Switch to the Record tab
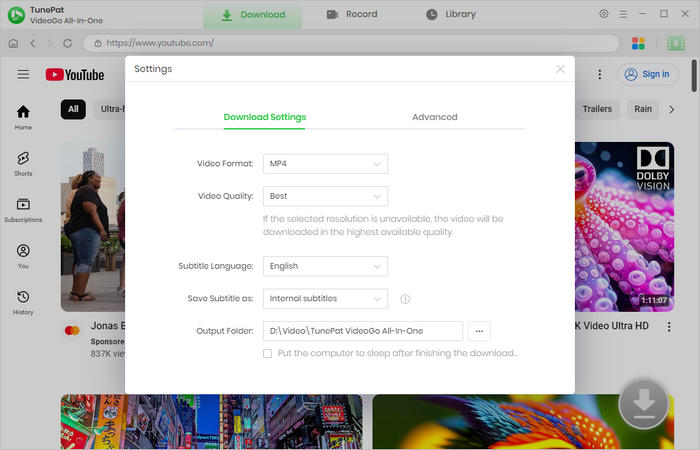This screenshot has width=700, height=450. point(352,15)
